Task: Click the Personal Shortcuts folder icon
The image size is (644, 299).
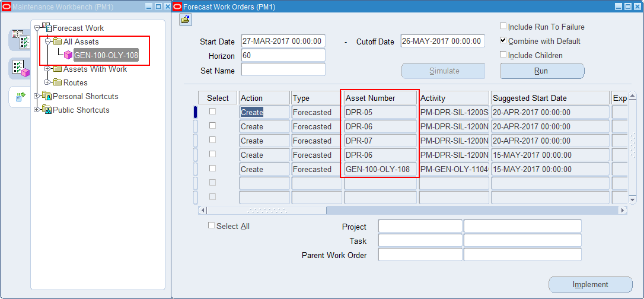Action: [46, 96]
